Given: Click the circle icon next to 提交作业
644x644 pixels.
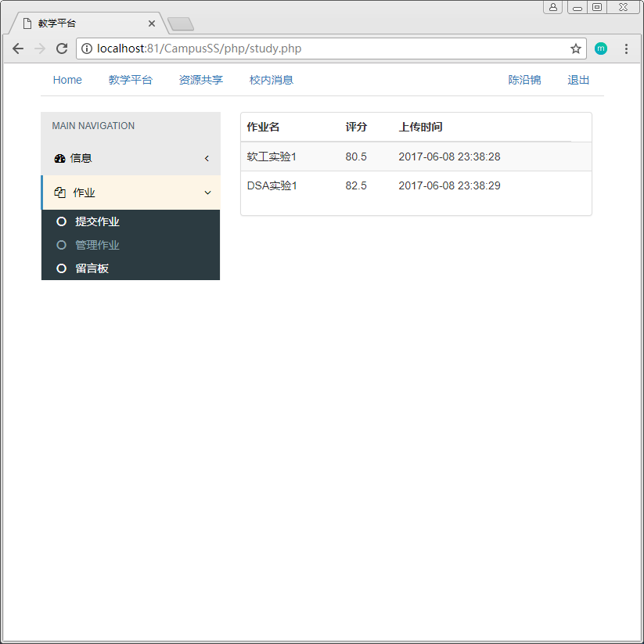Looking at the screenshot, I should tap(61, 221).
